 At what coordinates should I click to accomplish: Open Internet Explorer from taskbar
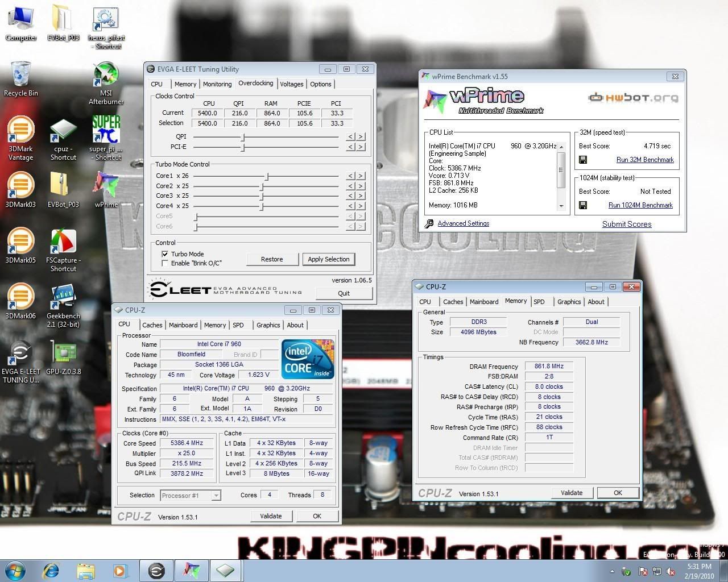click(52, 570)
